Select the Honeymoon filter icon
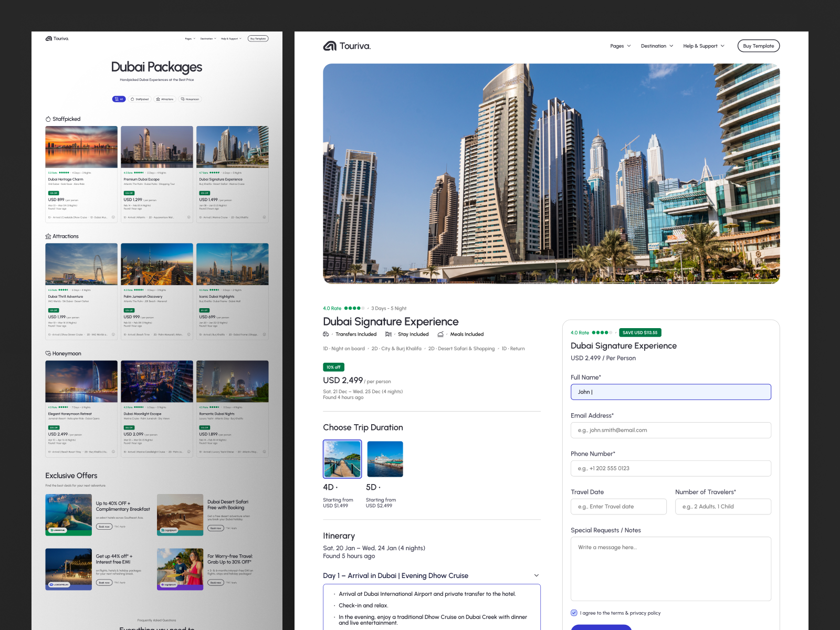The width and height of the screenshot is (840, 630). coord(183,99)
